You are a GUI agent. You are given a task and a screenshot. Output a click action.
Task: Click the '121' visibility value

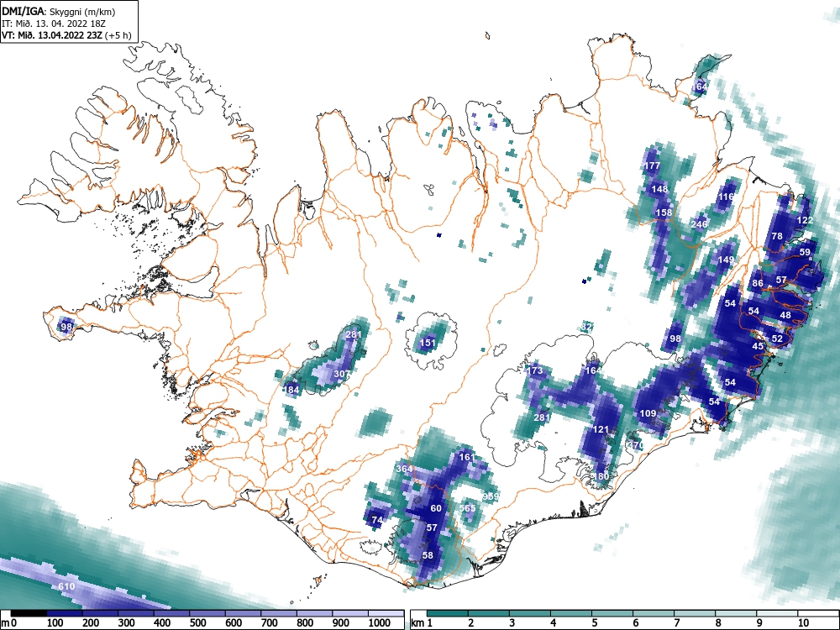(601, 429)
